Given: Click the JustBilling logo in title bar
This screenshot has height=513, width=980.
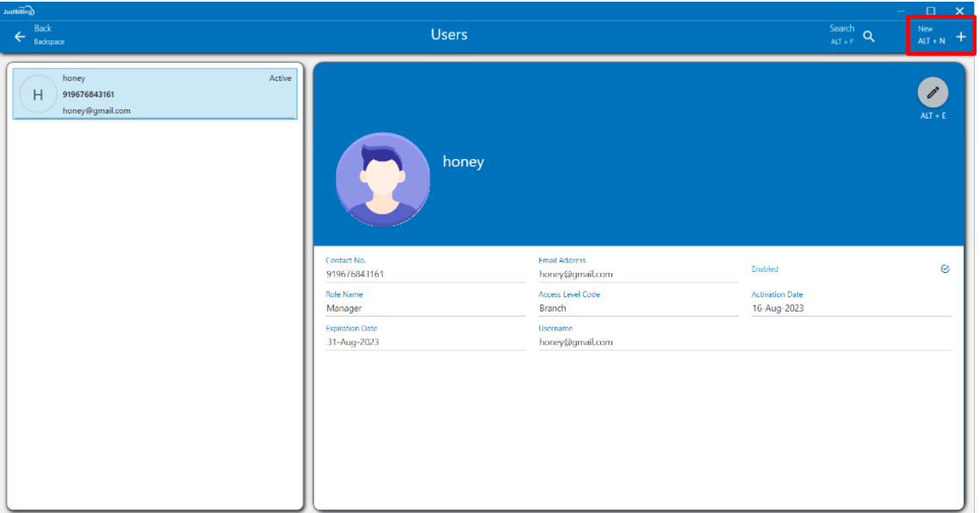Looking at the screenshot, I should pos(18,10).
